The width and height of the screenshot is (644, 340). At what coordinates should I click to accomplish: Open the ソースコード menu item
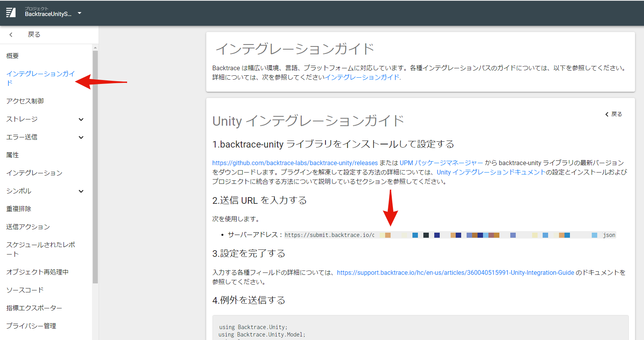point(25,290)
